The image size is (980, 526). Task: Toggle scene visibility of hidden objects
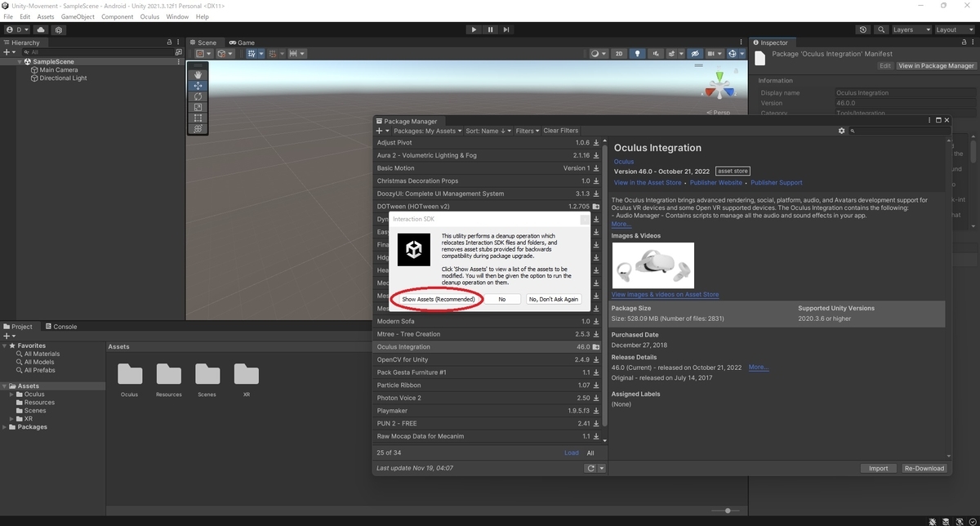coord(695,53)
